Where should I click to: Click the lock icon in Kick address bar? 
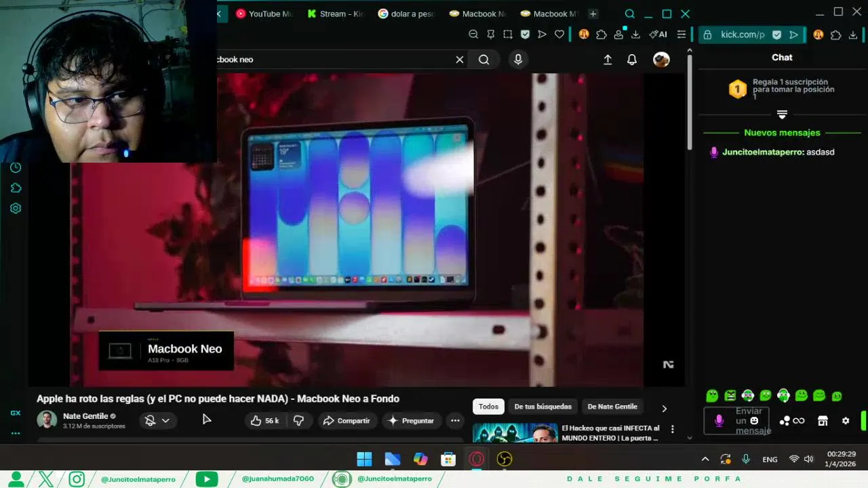[x=707, y=35]
